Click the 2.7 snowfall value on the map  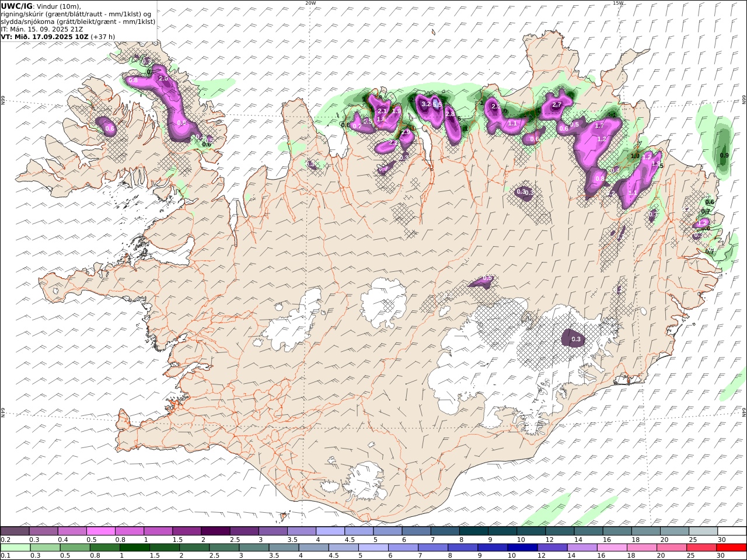556,105
